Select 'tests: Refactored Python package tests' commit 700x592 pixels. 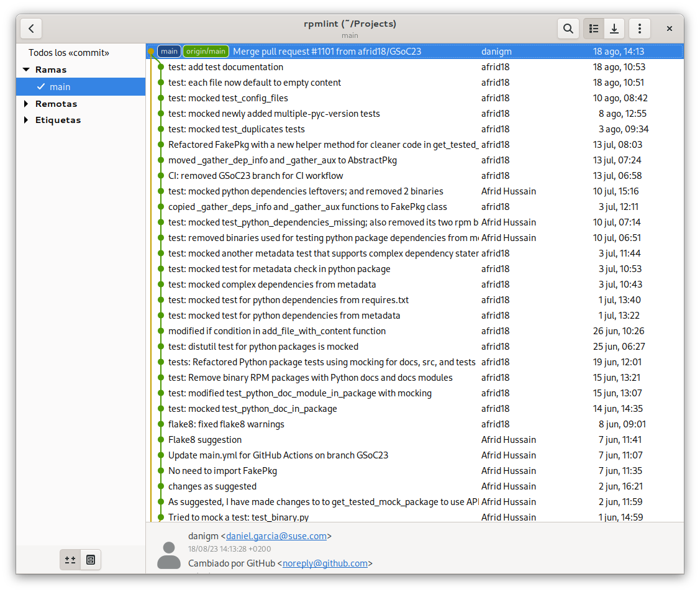pyautogui.click(x=415, y=362)
